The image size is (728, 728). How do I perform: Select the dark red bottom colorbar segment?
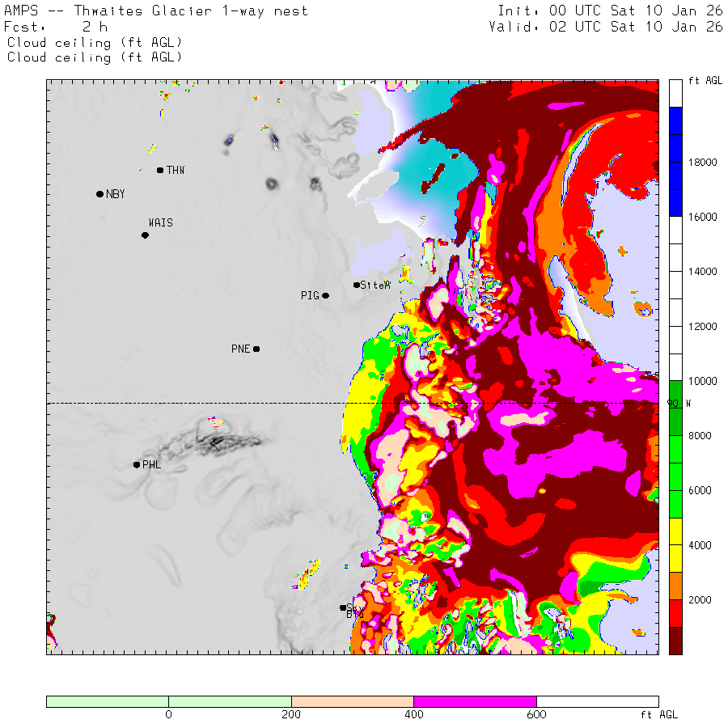(676, 641)
